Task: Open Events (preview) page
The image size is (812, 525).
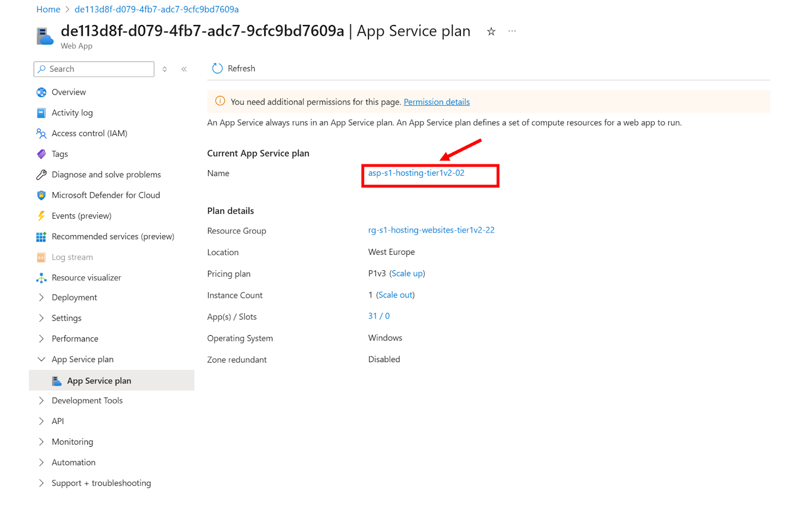Action: coord(81,216)
